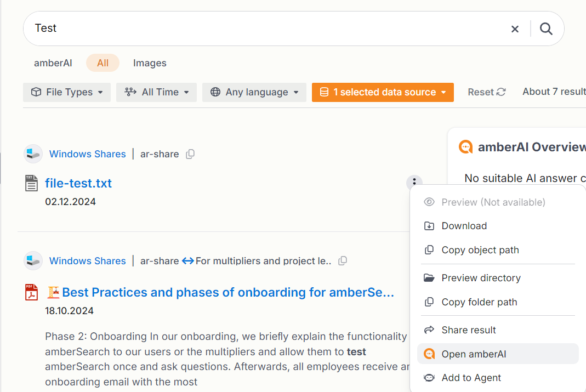Image resolution: width=586 pixels, height=392 pixels.
Task: Choose Download from the context menu
Action: coord(497,226)
